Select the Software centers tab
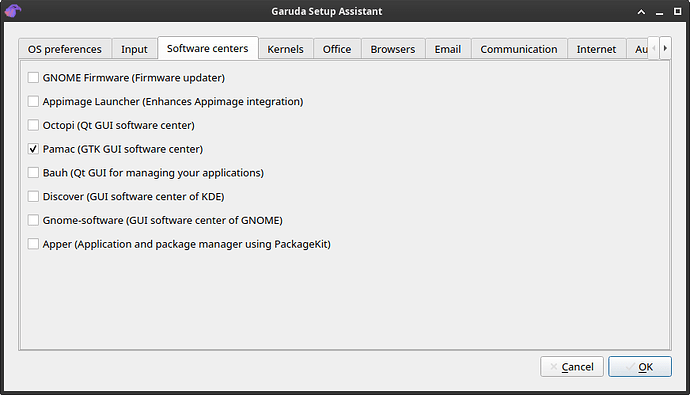The width and height of the screenshot is (690, 395). pos(208,48)
